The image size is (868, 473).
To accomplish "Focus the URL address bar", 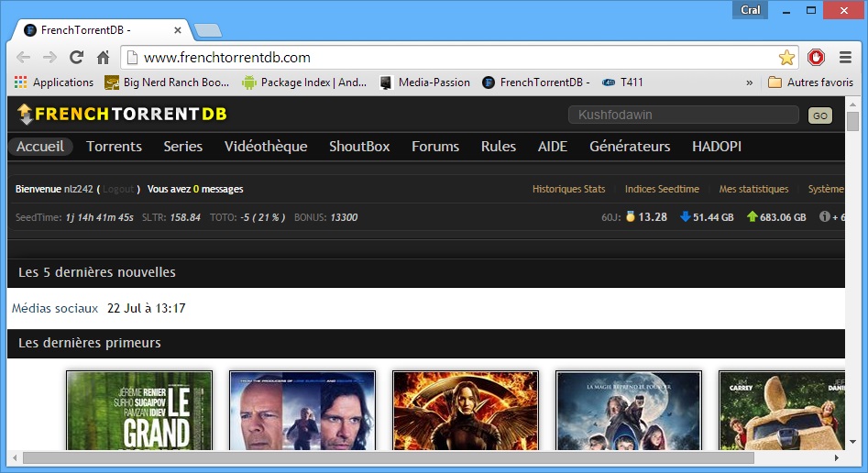I will point(458,57).
